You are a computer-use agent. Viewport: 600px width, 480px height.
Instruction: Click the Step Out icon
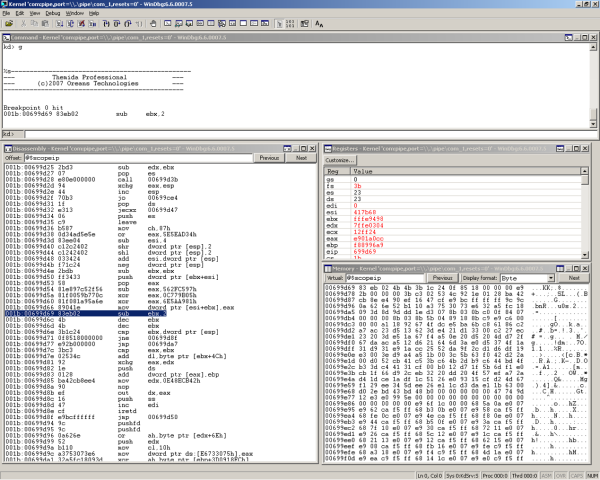(x=128, y=24)
